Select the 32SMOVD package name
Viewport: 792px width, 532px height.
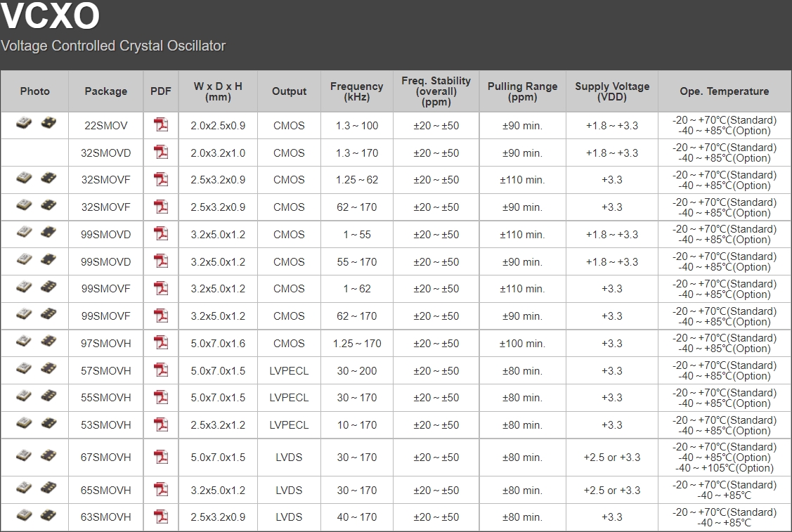106,153
